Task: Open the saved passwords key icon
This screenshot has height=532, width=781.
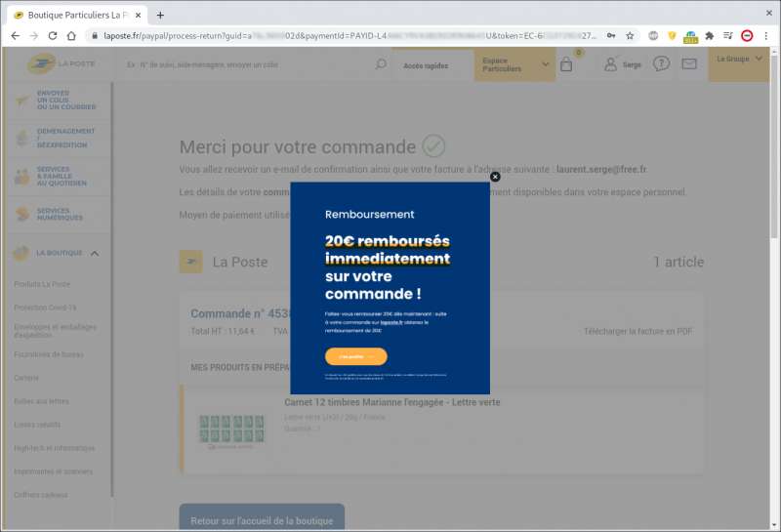Action: click(611, 36)
